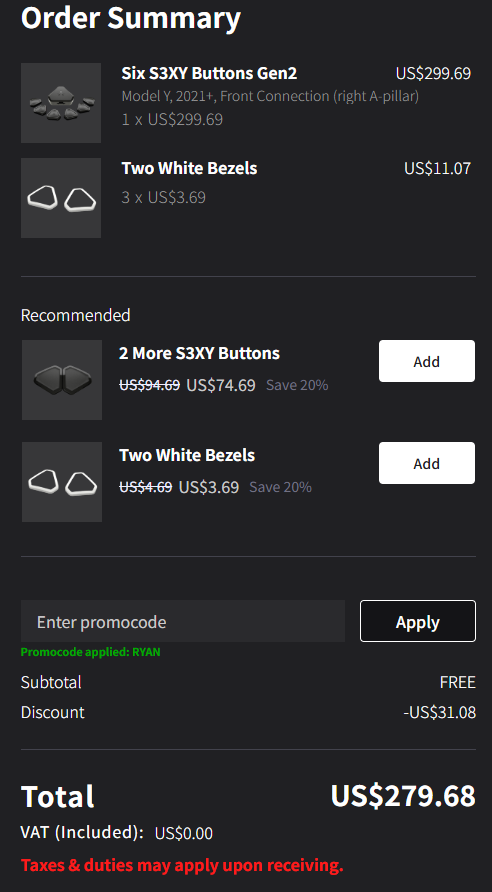Click the 3 x US$3.69 quantity line

coord(163,197)
